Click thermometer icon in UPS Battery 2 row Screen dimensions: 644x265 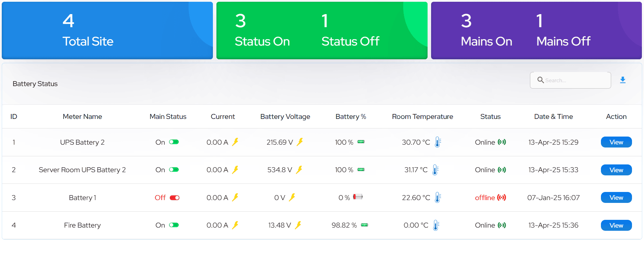(x=438, y=142)
